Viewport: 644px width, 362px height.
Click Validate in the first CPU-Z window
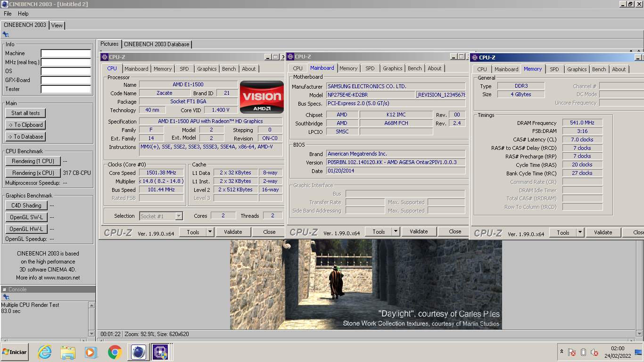[x=233, y=232]
